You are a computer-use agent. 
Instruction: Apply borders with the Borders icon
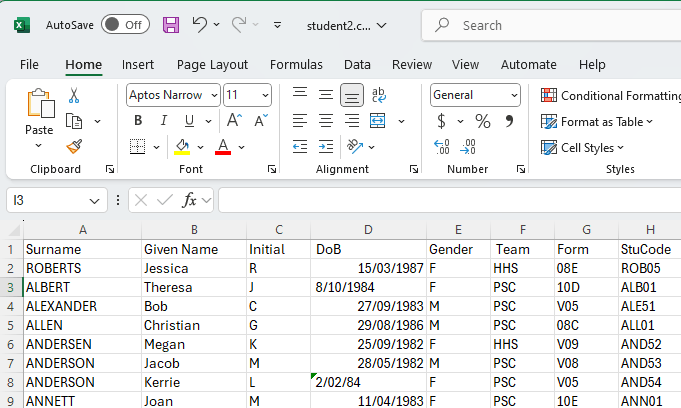(138, 146)
